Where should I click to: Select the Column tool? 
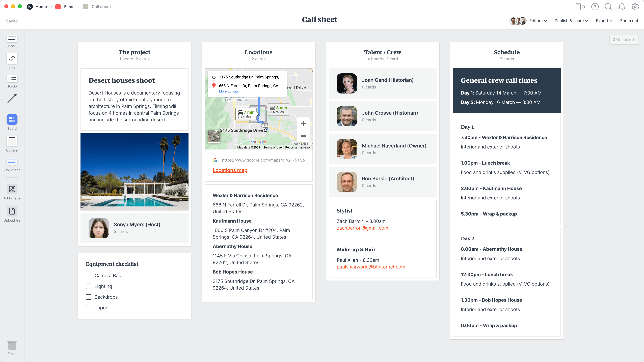click(x=12, y=141)
